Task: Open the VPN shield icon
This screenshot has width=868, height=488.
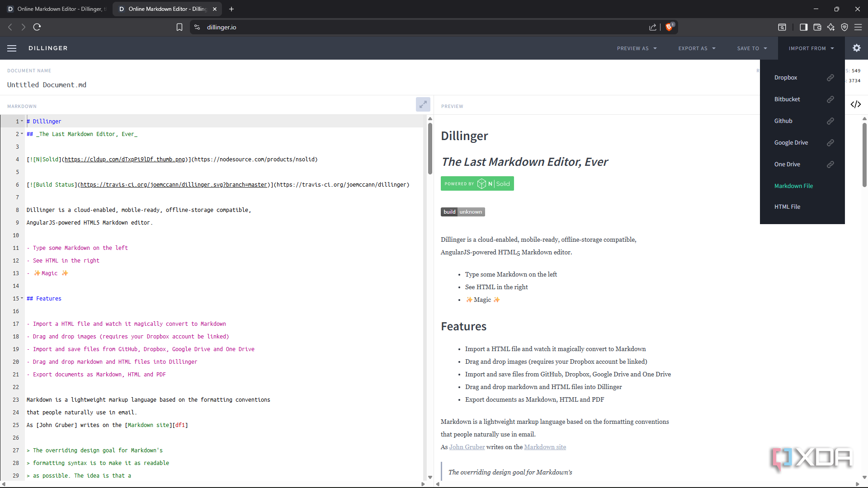Action: (844, 27)
